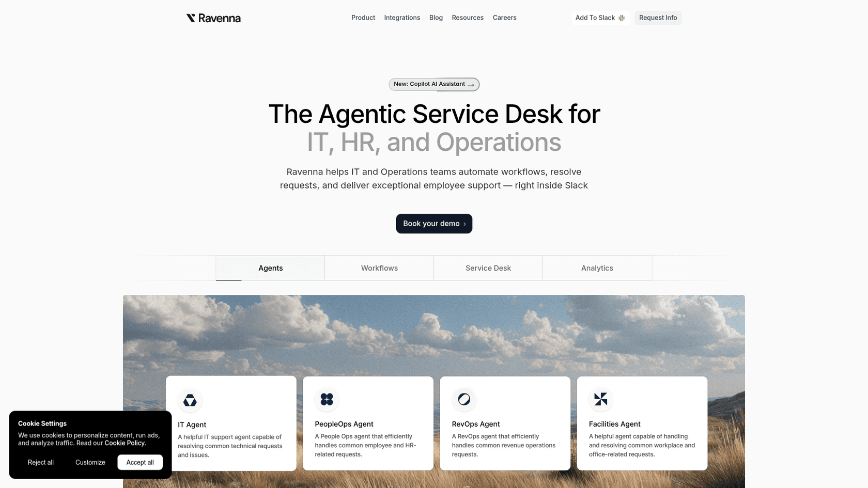Click the Book your demo button
The image size is (868, 488).
point(434,223)
